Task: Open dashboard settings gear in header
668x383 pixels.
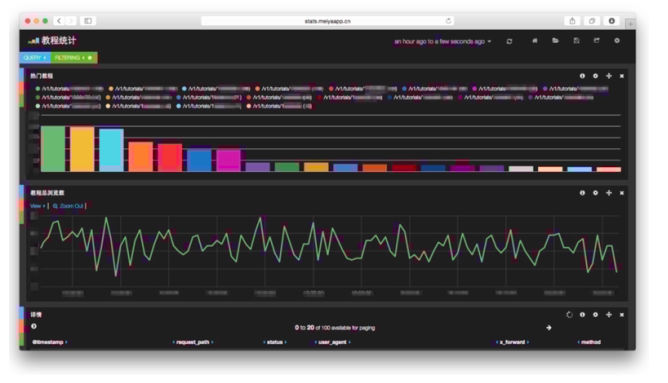Action: [617, 40]
